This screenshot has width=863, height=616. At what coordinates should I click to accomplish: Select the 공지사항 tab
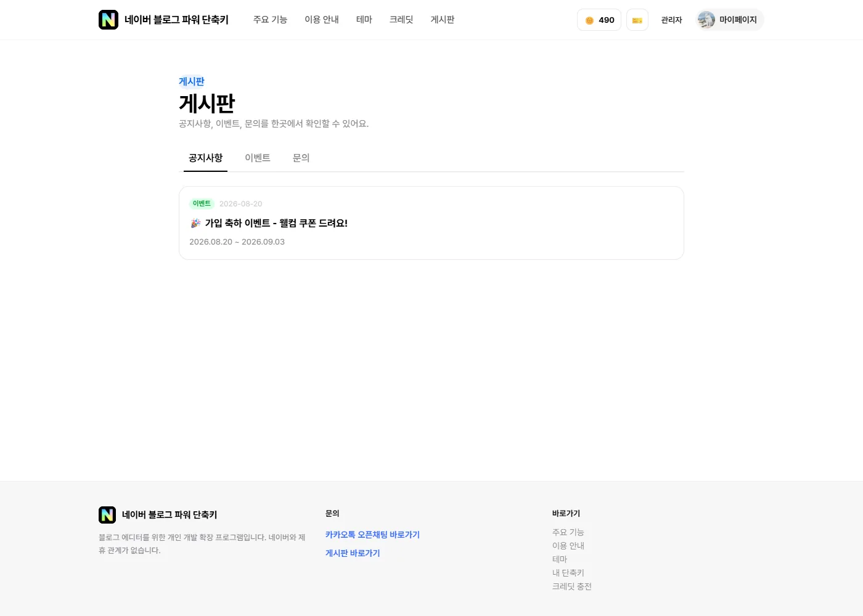205,158
